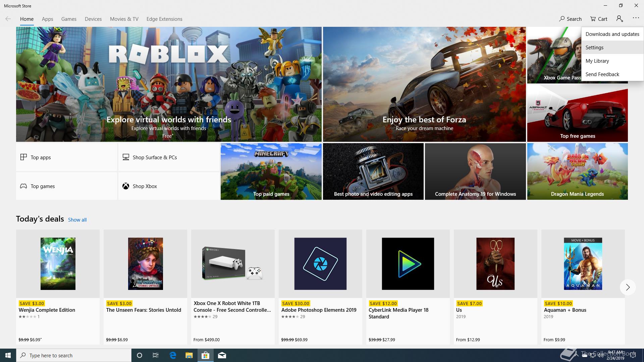This screenshot has height=362, width=644.
Task: Open the Dragon Mania Legends tile
Action: click(577, 172)
